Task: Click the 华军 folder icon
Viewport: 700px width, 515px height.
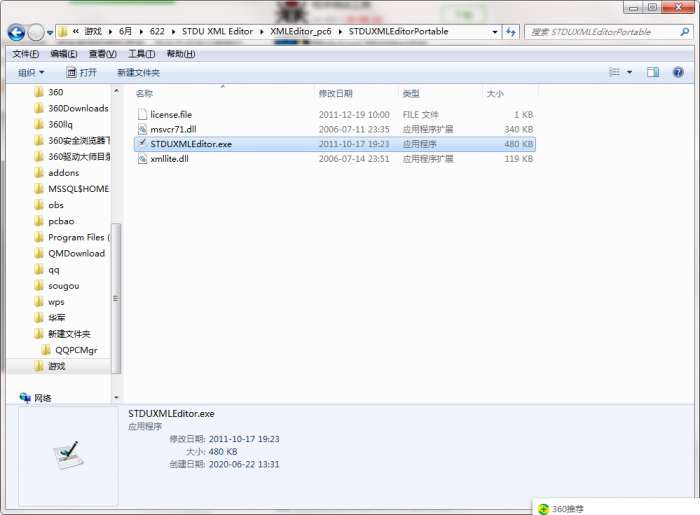Action: [39, 317]
